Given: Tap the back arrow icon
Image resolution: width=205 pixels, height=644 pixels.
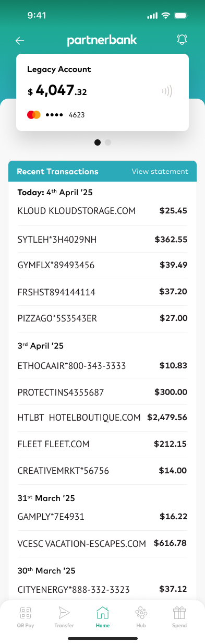Looking at the screenshot, I should (20, 40).
